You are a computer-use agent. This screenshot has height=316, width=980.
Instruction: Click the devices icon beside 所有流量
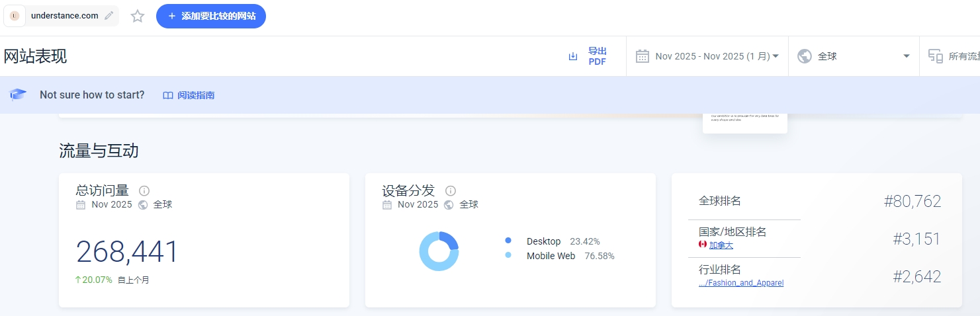[x=935, y=56]
